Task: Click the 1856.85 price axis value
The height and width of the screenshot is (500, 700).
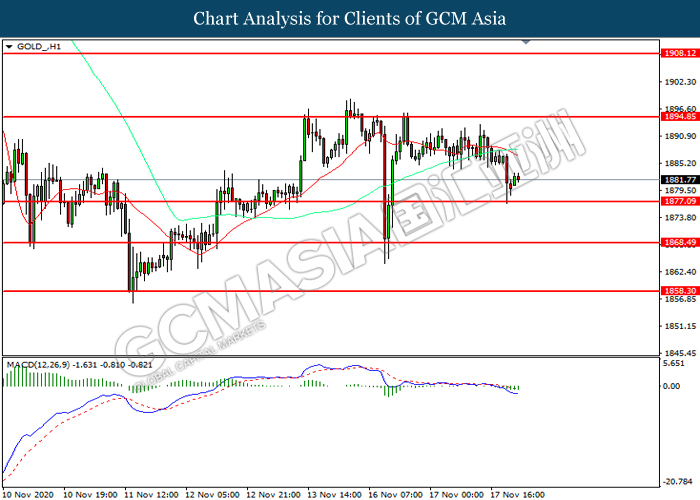Action: point(680,299)
